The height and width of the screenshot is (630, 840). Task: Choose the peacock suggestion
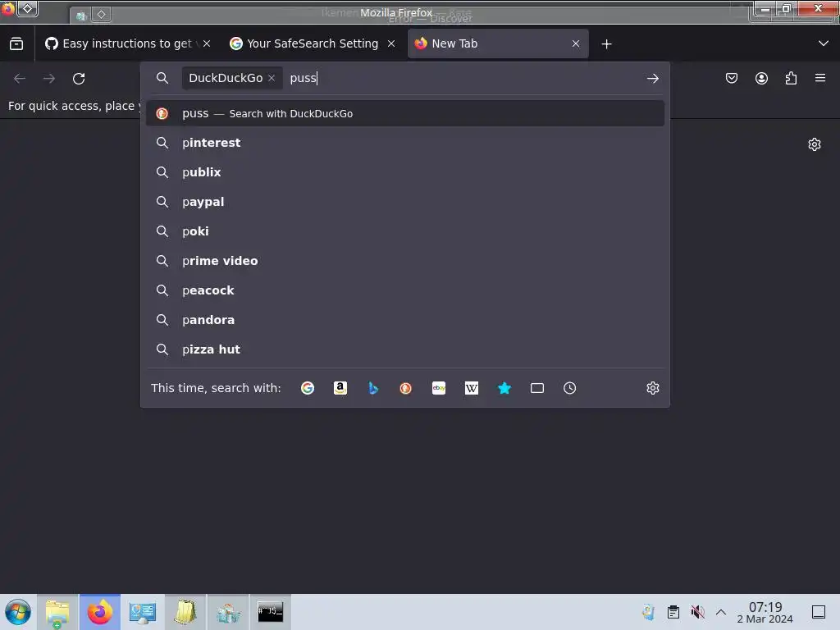[405, 290]
